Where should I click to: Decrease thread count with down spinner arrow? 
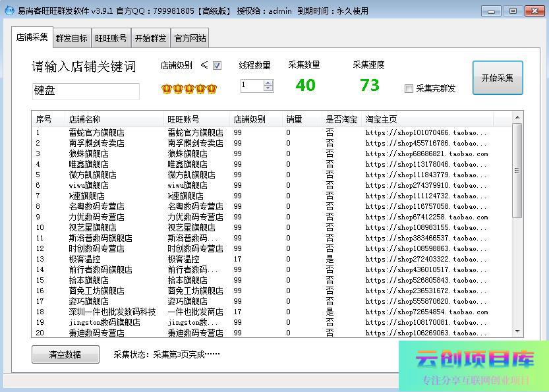pyautogui.click(x=268, y=88)
